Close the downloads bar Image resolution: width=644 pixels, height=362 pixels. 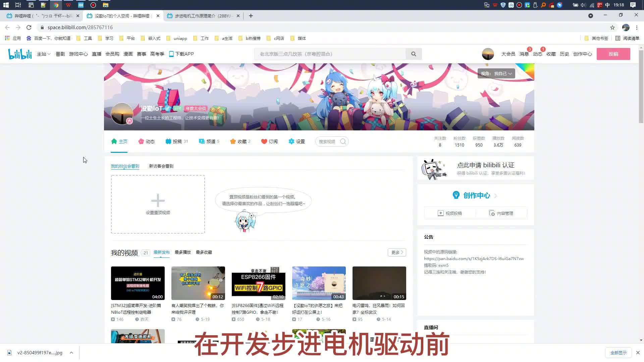(x=638, y=353)
